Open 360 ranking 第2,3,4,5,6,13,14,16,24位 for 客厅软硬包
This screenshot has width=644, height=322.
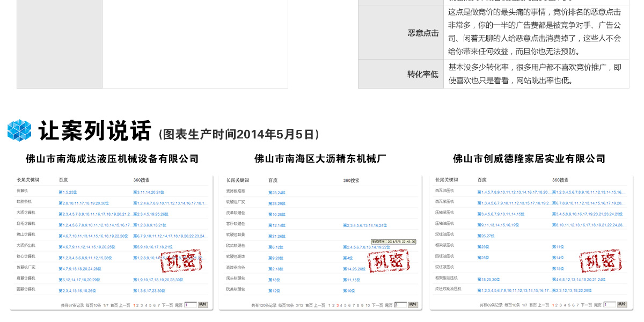[x=365, y=225]
